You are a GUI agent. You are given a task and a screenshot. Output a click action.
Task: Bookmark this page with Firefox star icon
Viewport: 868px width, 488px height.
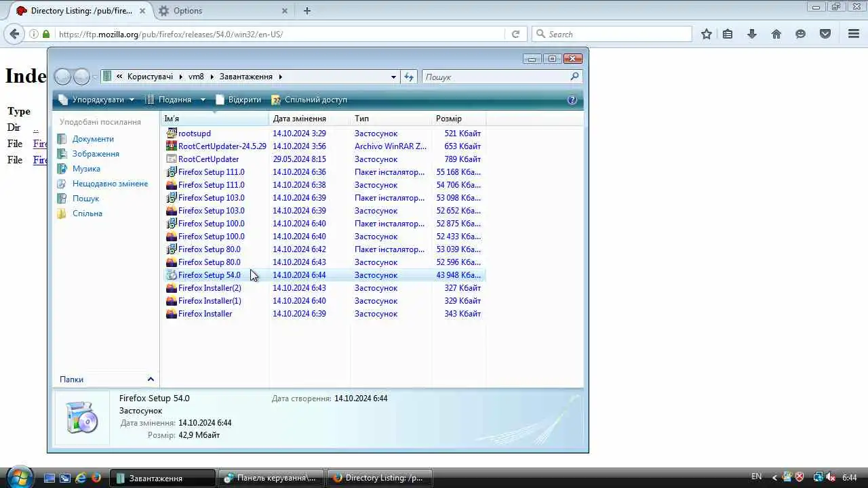[707, 34]
